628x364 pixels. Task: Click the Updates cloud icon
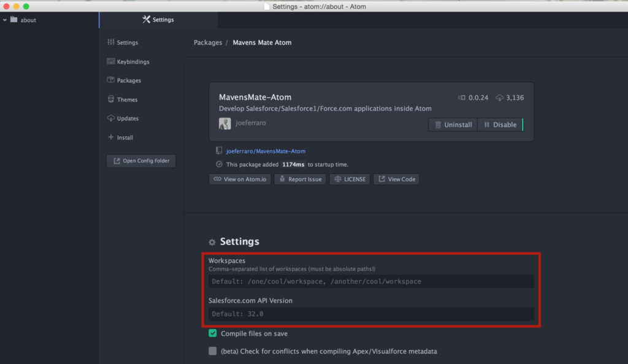(111, 118)
